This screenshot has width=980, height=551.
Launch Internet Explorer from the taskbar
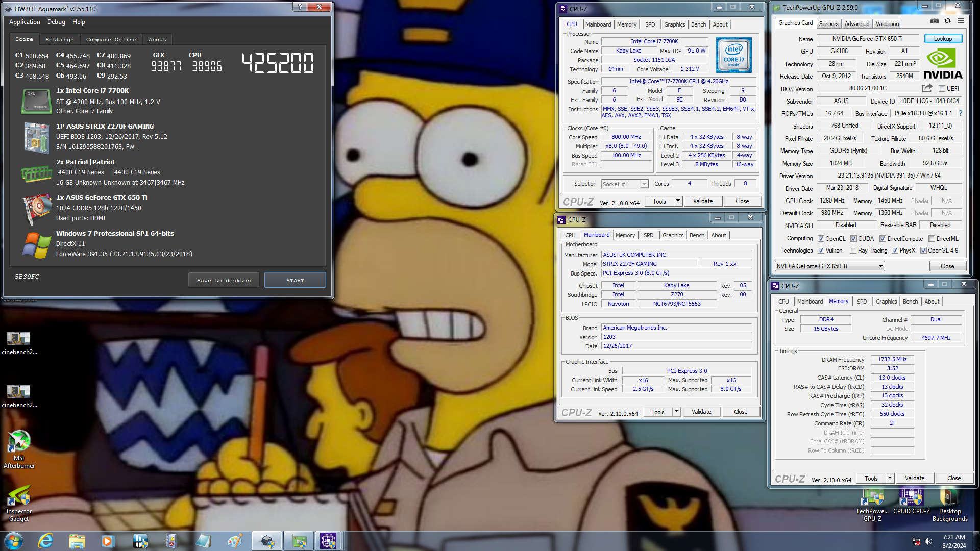pyautogui.click(x=46, y=541)
